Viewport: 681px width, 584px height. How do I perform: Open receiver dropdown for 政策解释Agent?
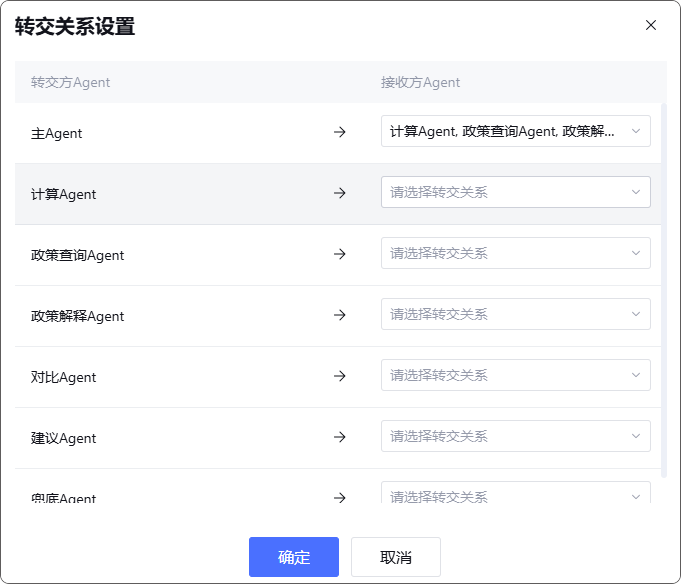[515, 314]
